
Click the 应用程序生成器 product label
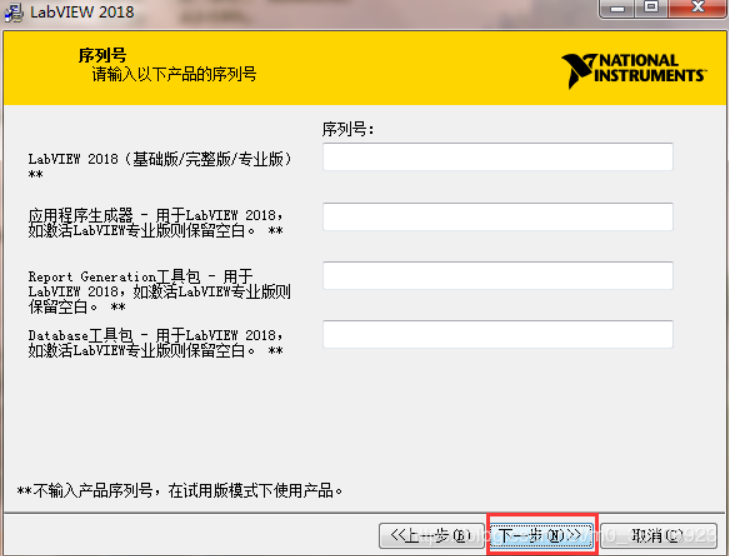155,223
